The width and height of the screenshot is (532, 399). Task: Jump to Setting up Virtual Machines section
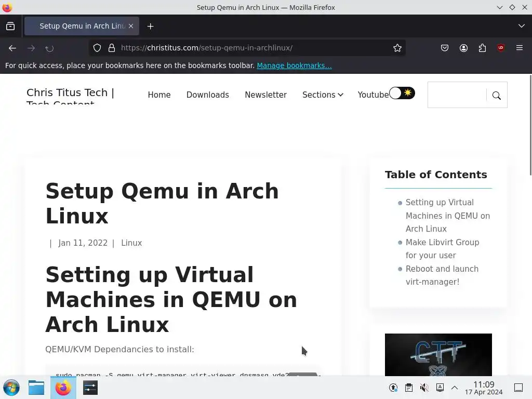click(x=447, y=216)
